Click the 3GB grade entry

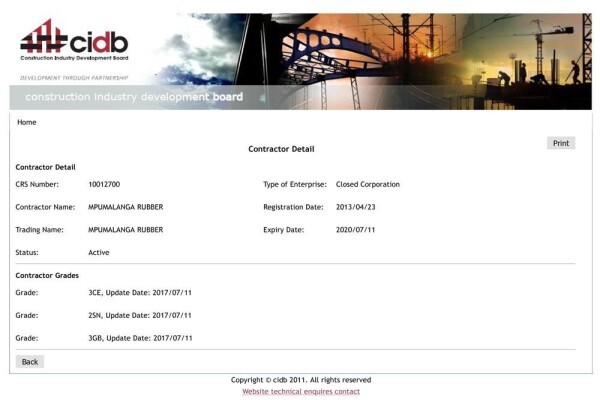(140, 338)
